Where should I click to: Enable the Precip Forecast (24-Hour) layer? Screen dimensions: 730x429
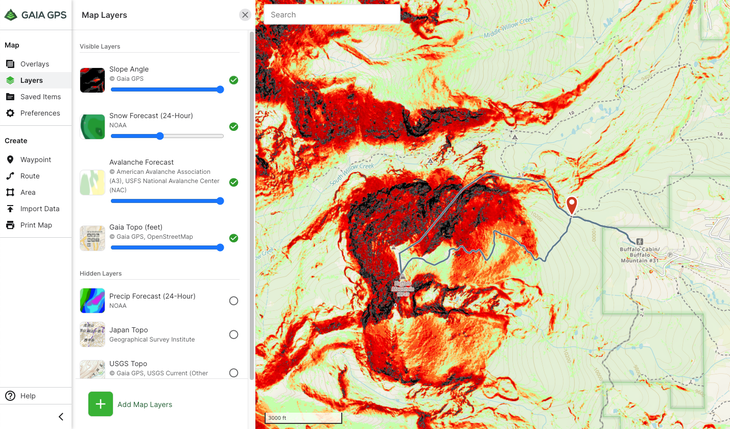(233, 301)
